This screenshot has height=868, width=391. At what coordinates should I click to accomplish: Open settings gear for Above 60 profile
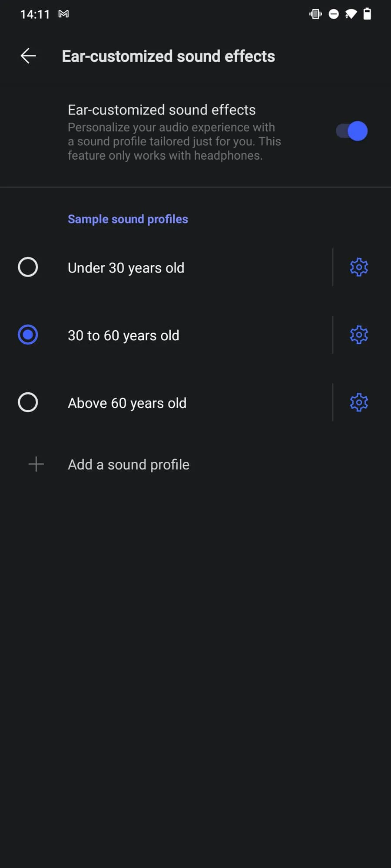(x=359, y=403)
